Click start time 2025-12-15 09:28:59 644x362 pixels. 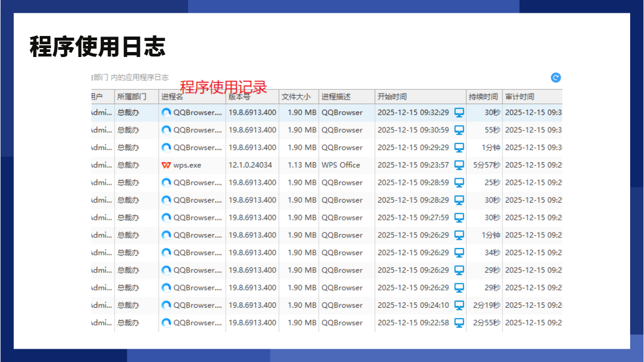click(413, 183)
